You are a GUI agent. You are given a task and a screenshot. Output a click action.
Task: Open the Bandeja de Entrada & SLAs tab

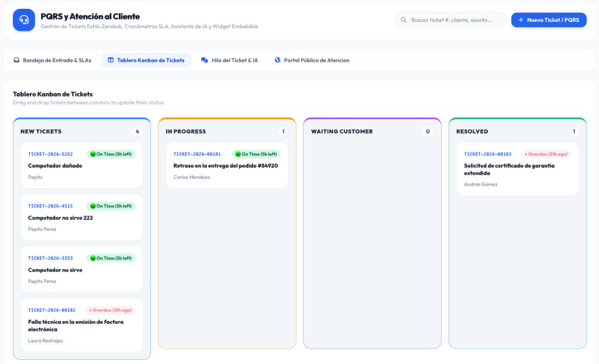(x=53, y=60)
